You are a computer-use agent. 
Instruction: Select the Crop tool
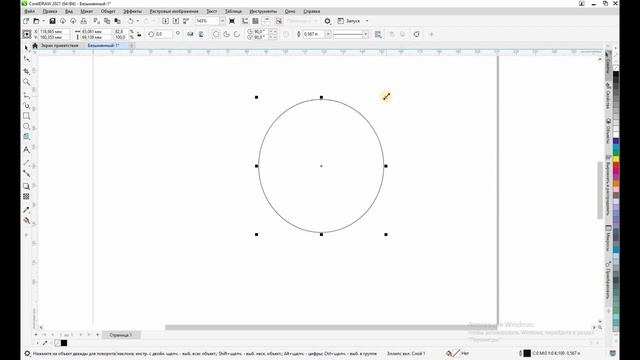(x=27, y=71)
